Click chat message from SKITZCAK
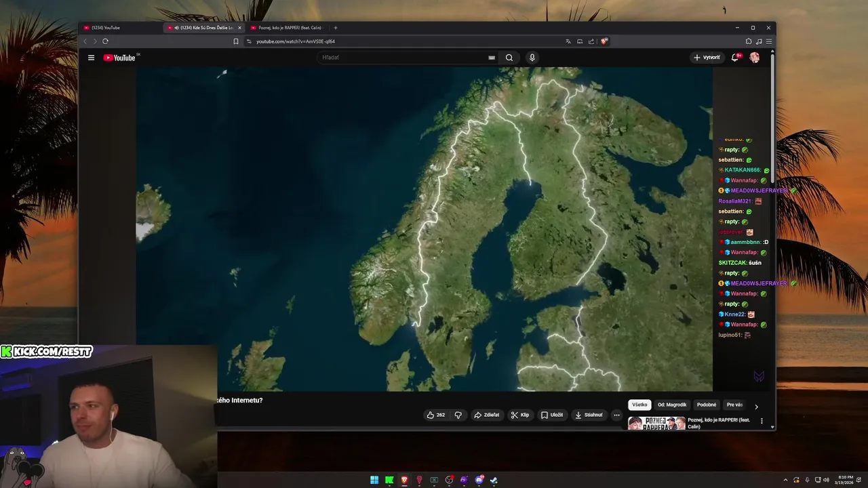The width and height of the screenshot is (868, 488). [x=740, y=263]
